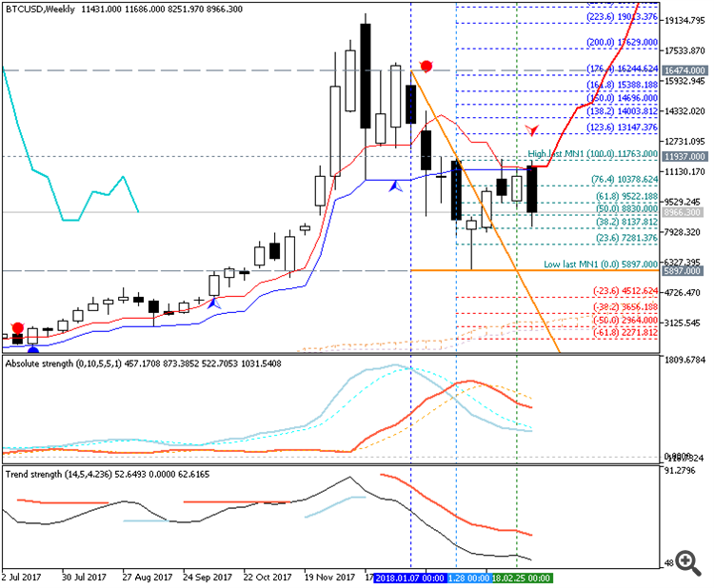Click Fibonacci (-50.0) 2964.000 label
714x588 pixels.
[625, 320]
